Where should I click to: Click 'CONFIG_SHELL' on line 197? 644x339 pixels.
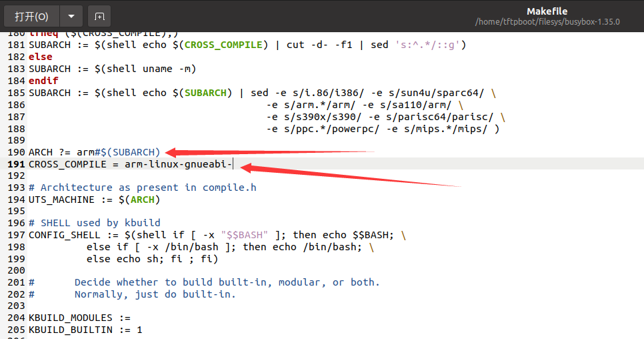(x=65, y=235)
